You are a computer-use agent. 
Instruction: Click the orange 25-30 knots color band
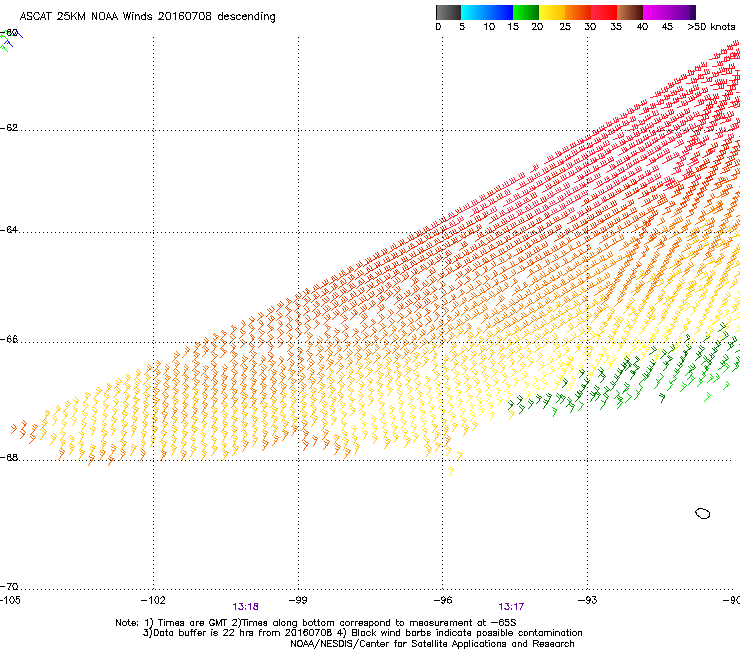578,12
